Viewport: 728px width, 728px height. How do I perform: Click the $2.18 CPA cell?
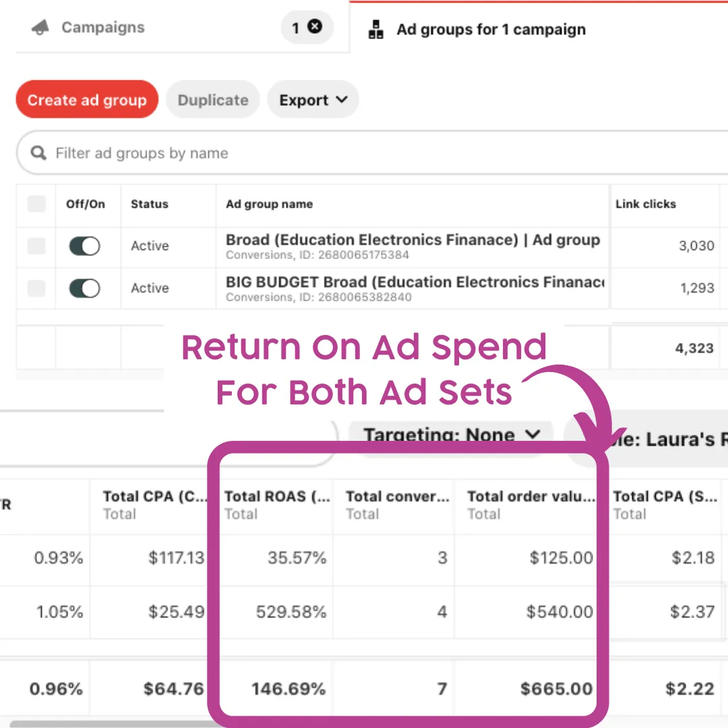click(693, 557)
